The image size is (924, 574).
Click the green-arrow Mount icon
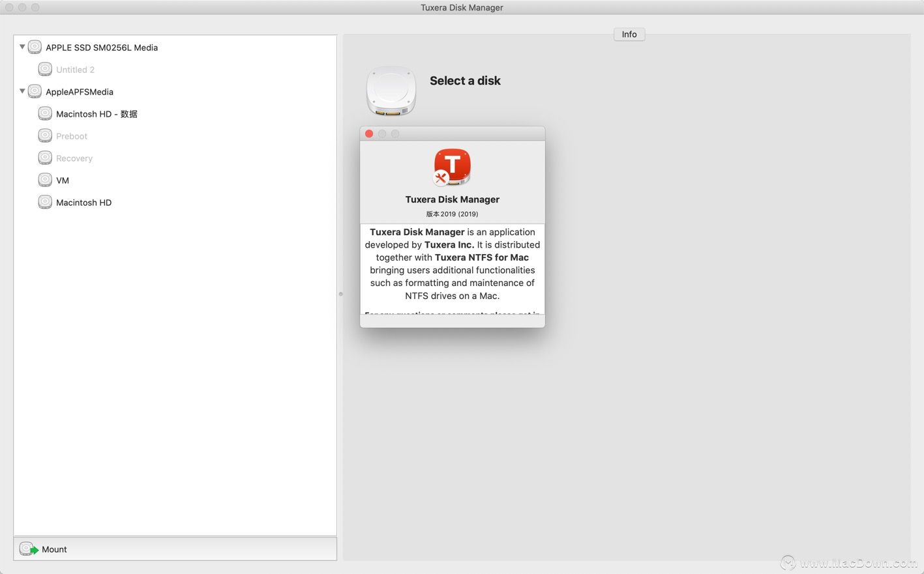[x=29, y=549]
